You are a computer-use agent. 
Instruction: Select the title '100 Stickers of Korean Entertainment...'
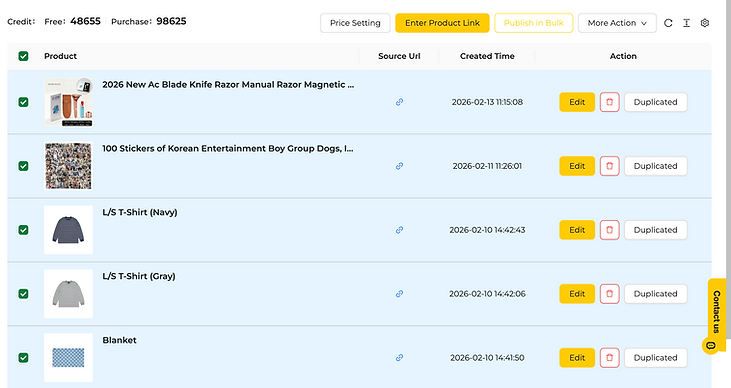228,149
